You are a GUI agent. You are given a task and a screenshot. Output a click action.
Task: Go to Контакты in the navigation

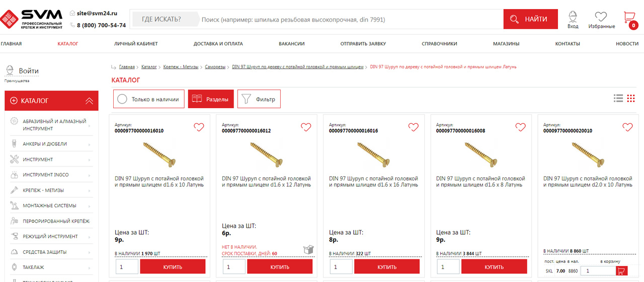point(567,44)
